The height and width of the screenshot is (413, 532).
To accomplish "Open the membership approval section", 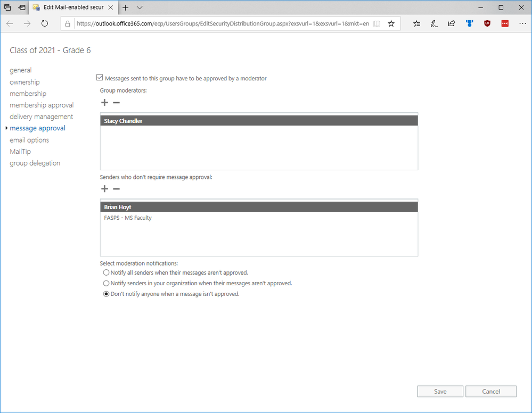I will [x=42, y=105].
